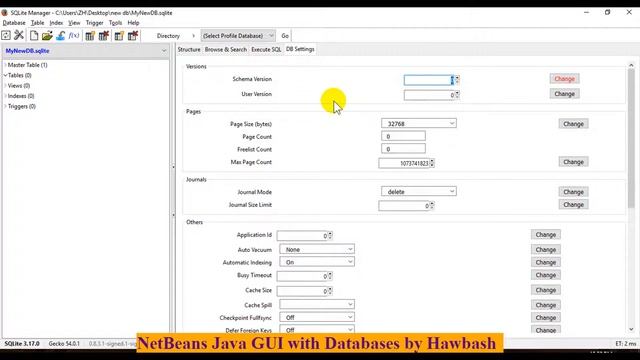Image resolution: width=640 pixels, height=360 pixels.
Task: Click Change button for Automatic Indexing
Action: 546,262
